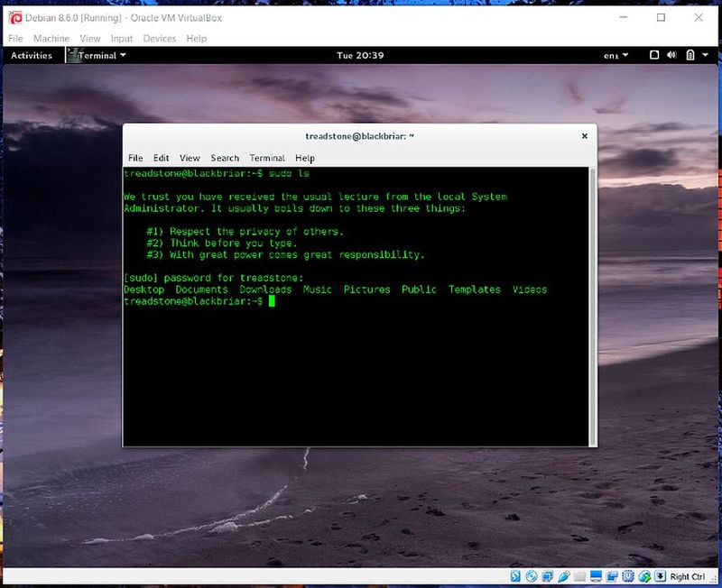Click the mouse integration status icon
The image size is (722, 588).
click(644, 576)
